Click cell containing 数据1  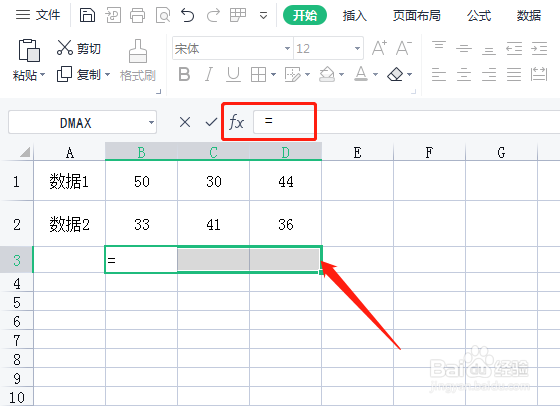click(69, 181)
